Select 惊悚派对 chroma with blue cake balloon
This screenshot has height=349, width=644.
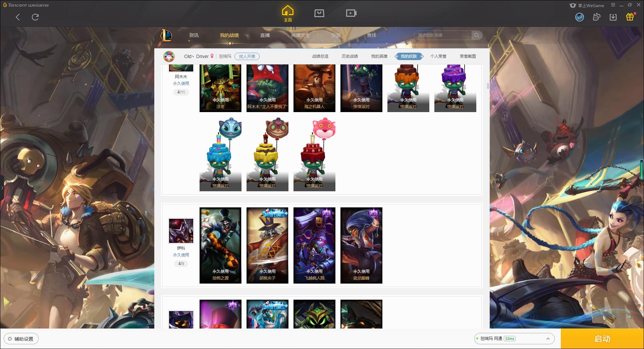pos(220,154)
